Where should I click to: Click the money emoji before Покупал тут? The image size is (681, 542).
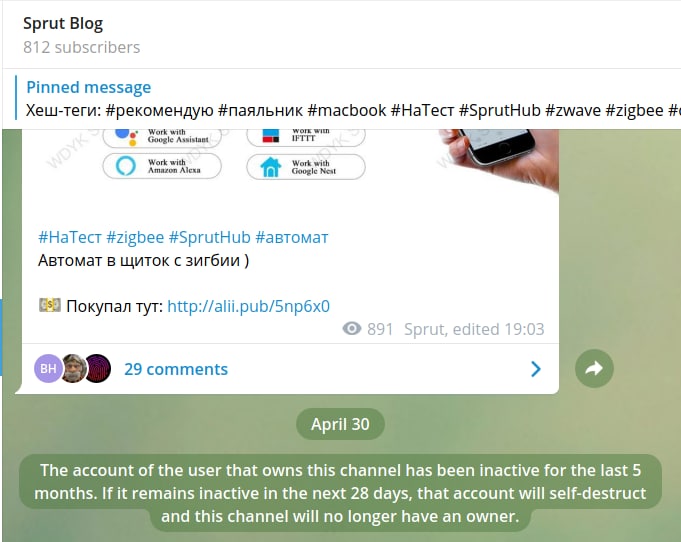[x=50, y=305]
